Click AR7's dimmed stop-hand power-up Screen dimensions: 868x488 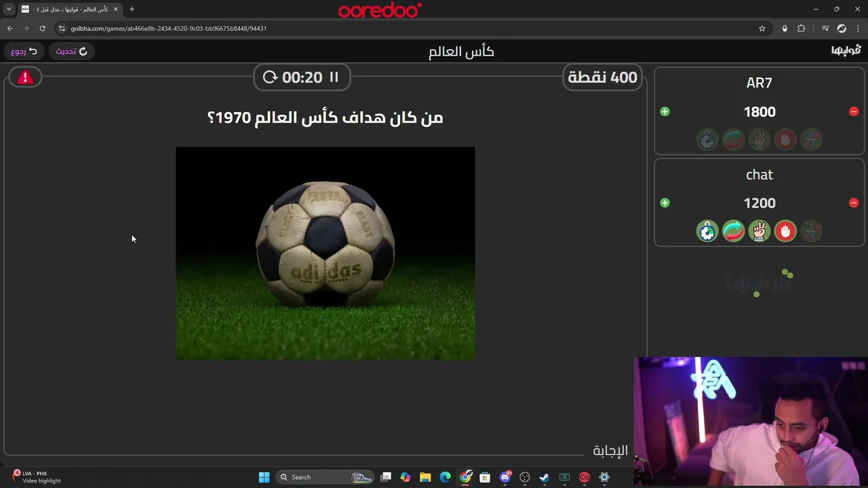(785, 140)
